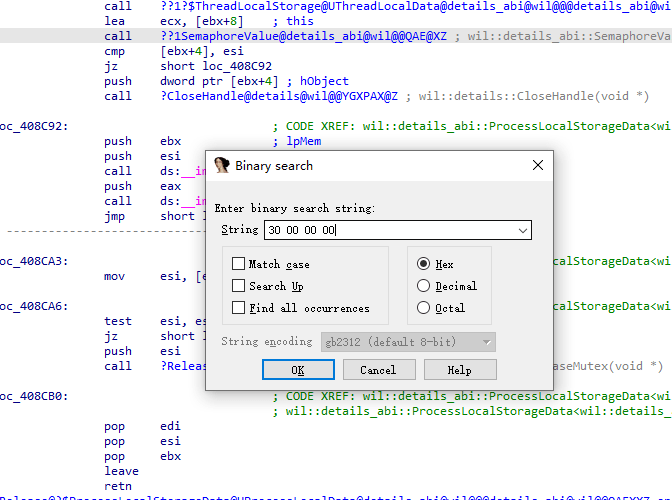Select the Octal radio button

(423, 308)
